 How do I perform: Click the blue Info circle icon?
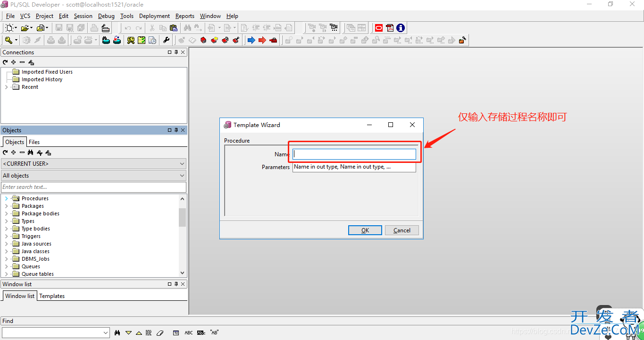pos(401,28)
